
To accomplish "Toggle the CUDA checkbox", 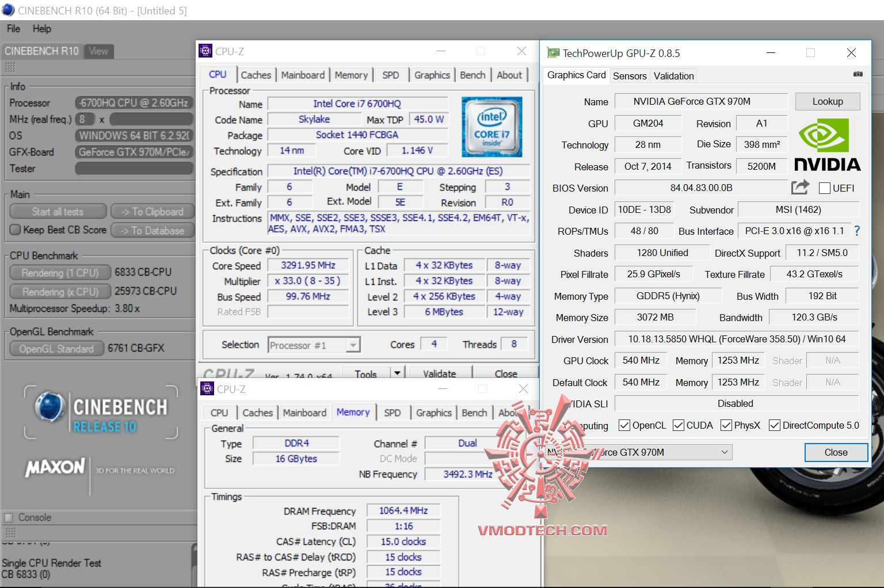I will coord(679,425).
